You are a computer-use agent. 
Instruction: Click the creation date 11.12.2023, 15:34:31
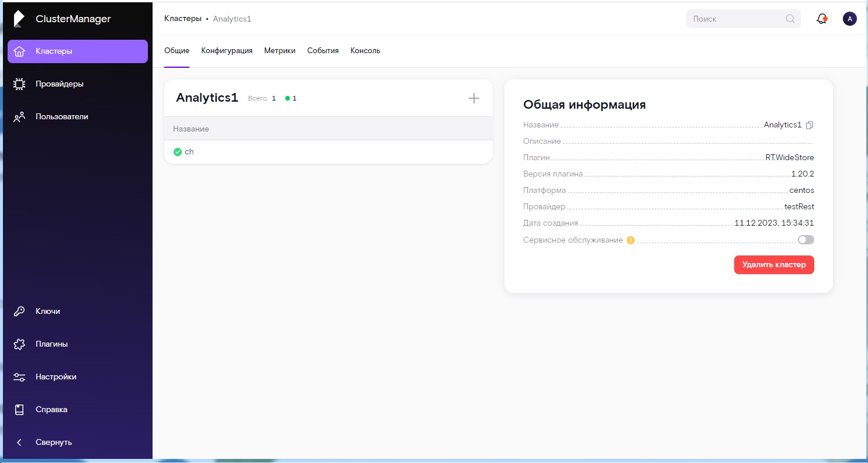pos(774,223)
